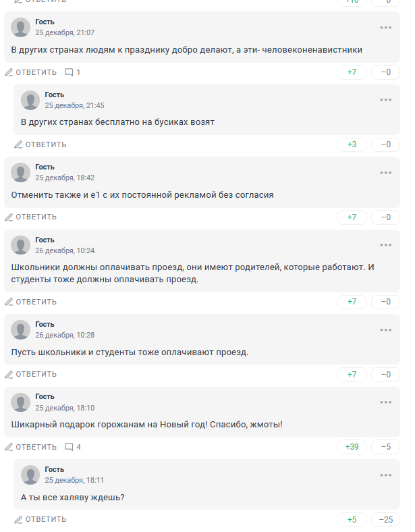Image resolution: width=415 pixels, height=532 pixels.
Task: Reply to 'Пусть школьники и студенты' comment
Action: (31, 375)
